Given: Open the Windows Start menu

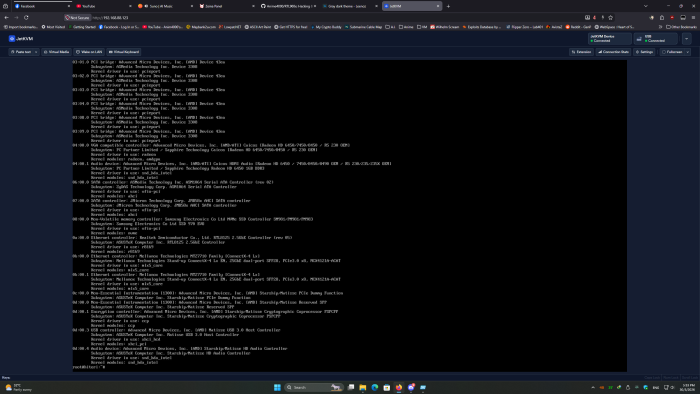Looking at the screenshot, I should click(277, 387).
